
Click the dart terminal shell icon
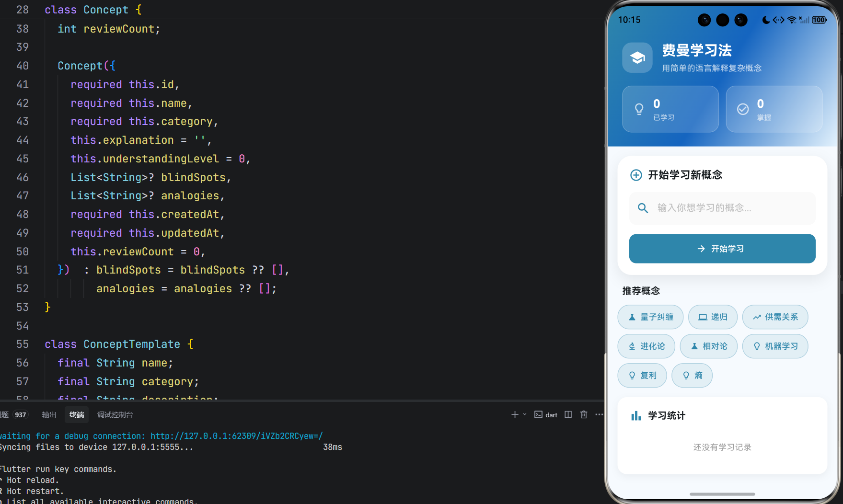[x=538, y=415]
